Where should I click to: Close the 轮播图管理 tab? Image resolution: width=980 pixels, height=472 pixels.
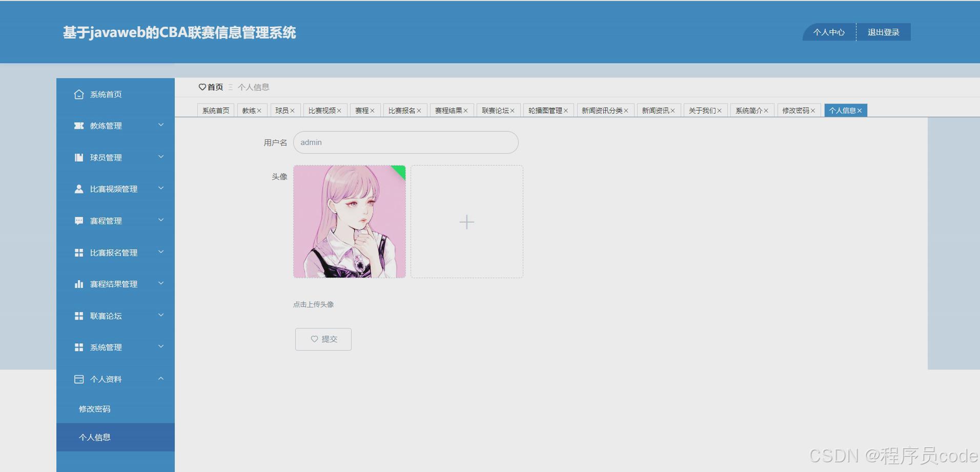coord(566,111)
